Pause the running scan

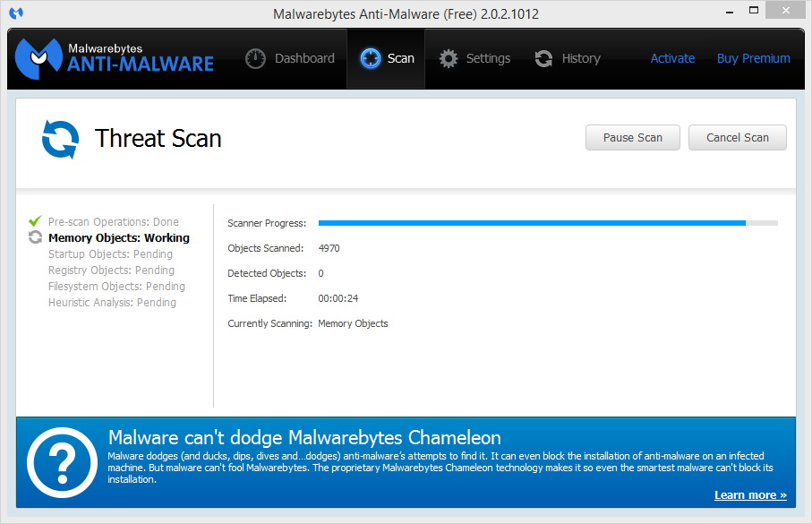tap(633, 137)
